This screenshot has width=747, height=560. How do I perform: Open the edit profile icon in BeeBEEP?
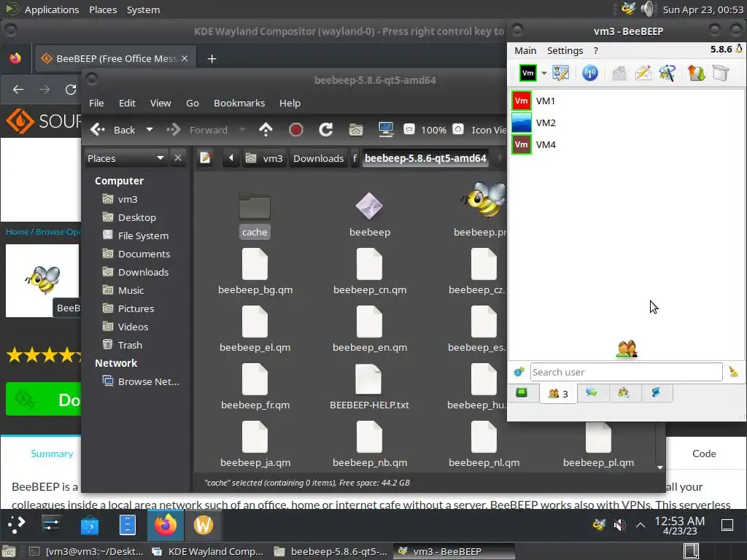click(x=561, y=74)
